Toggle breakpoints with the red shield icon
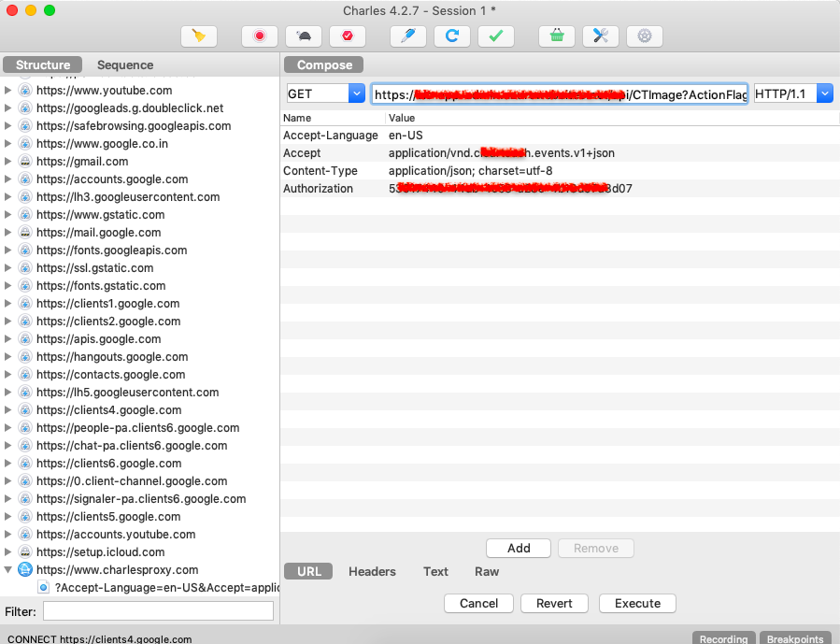840x644 pixels. (348, 36)
